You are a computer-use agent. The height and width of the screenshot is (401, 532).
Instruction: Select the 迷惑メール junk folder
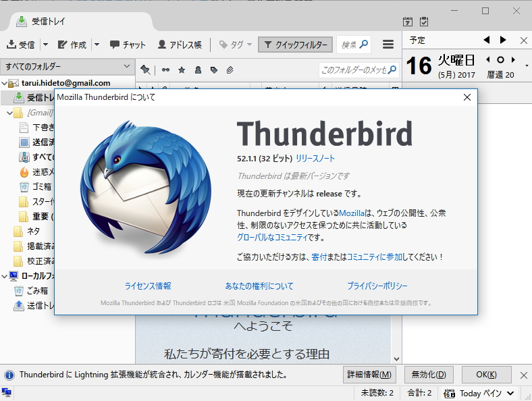pyautogui.click(x=36, y=172)
